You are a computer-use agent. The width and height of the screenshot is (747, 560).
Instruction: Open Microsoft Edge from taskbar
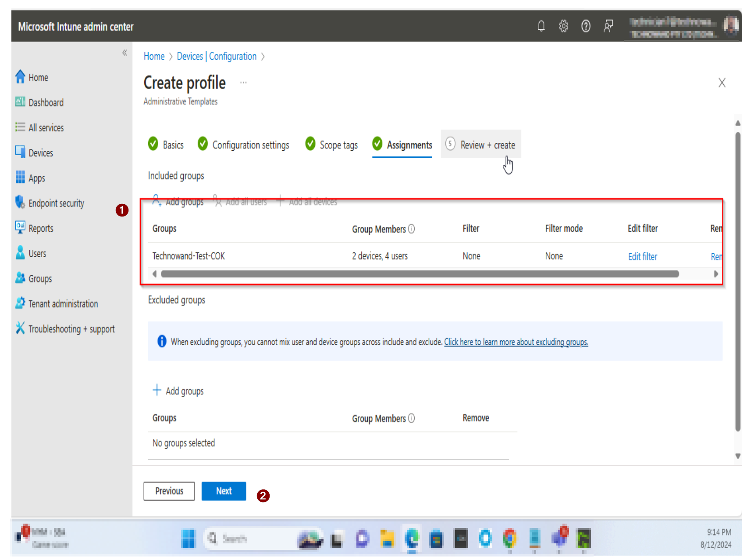pos(411,539)
